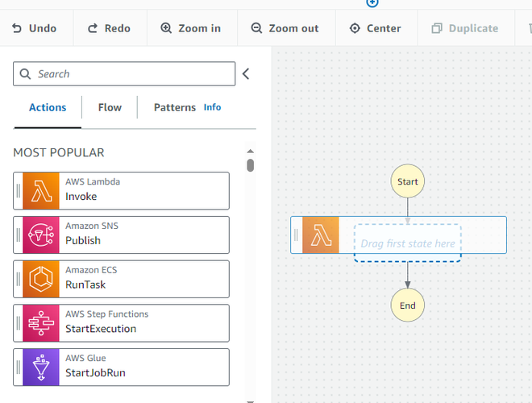The image size is (532, 403).
Task: Select the End node on canvas
Action: tap(407, 305)
